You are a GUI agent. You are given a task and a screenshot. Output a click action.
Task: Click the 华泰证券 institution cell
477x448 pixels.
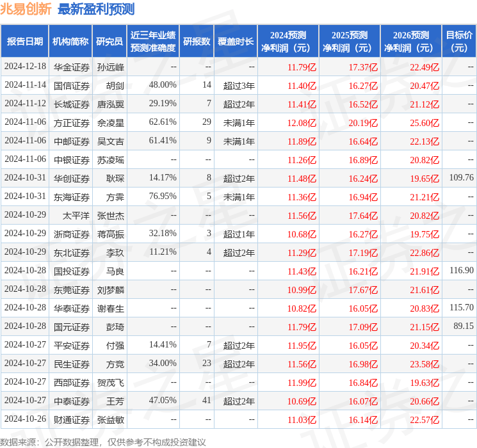pyautogui.click(x=72, y=308)
